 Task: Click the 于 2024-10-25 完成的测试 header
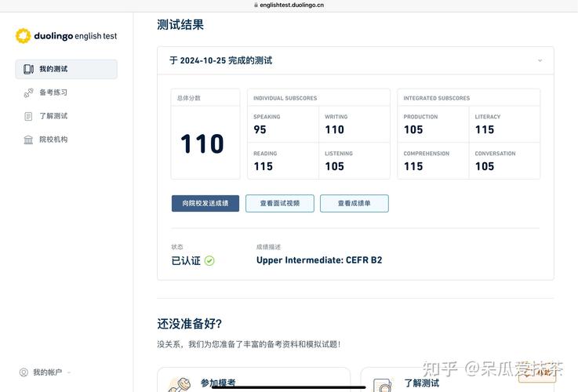click(x=356, y=60)
